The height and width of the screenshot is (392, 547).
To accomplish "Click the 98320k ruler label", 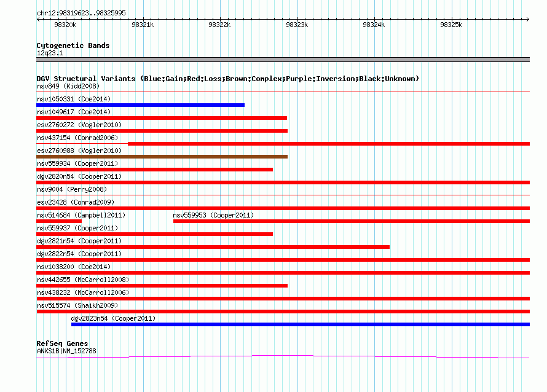I will tap(65, 25).
